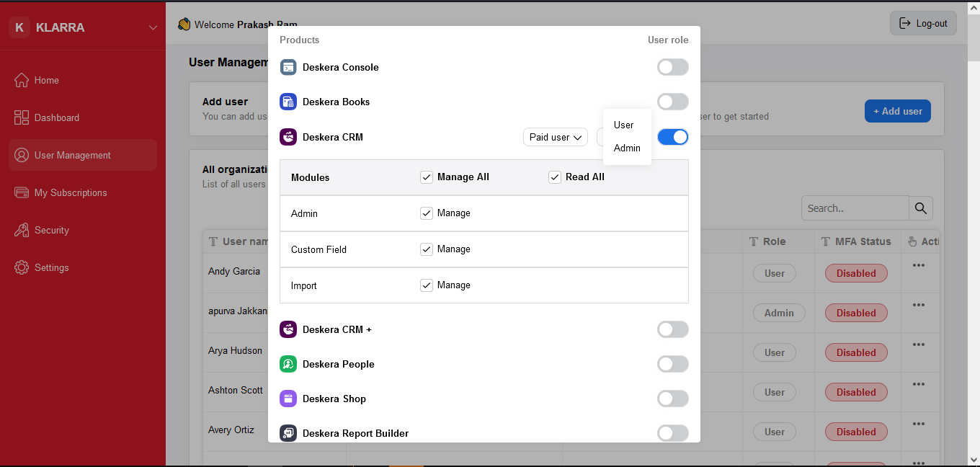Click the Modules header label
Image resolution: width=980 pixels, height=467 pixels.
click(311, 177)
